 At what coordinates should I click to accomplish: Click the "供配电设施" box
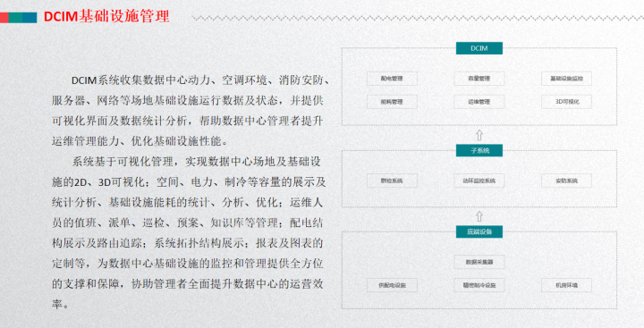point(392,285)
